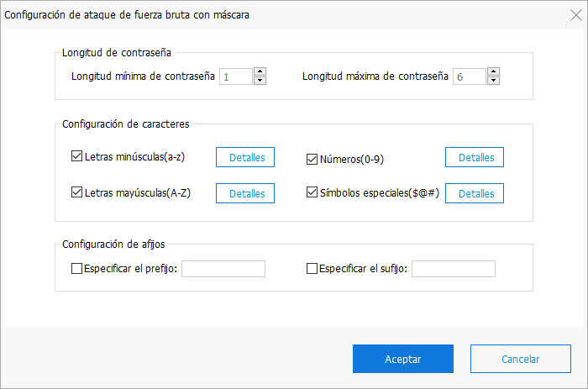Screen dimensions: 588x389
Task: Click the Cancelar button
Action: coord(521,359)
